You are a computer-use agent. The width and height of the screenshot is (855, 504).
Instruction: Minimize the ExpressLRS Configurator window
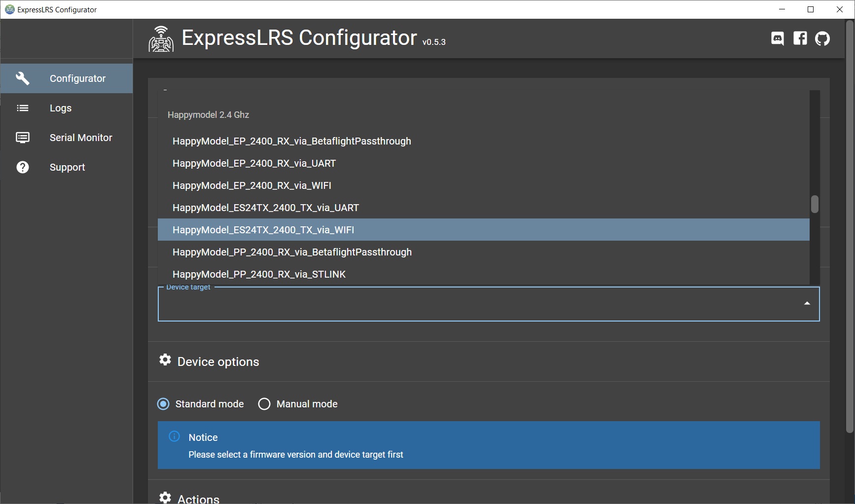click(x=782, y=9)
